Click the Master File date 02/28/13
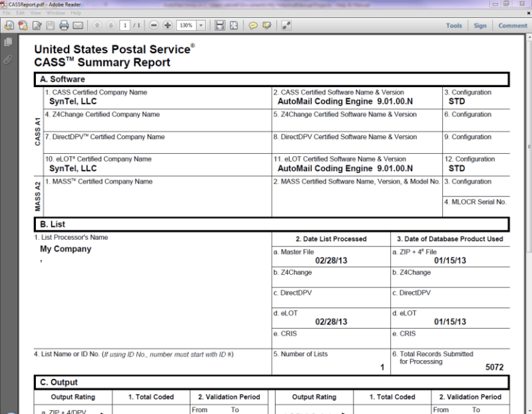Viewport: 532px width, 414px height. tap(331, 260)
